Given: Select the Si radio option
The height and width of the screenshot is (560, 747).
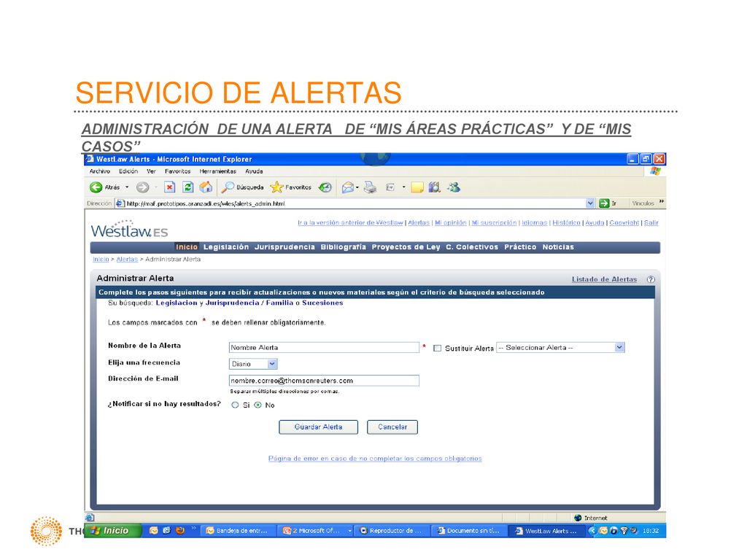Looking at the screenshot, I should pyautogui.click(x=235, y=405).
